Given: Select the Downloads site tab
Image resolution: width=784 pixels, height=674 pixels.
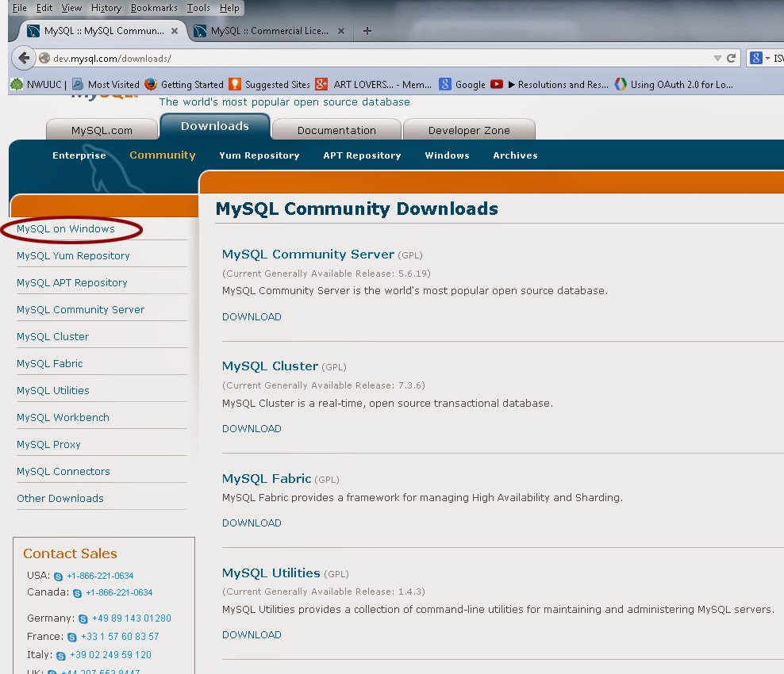Looking at the screenshot, I should 215,126.
